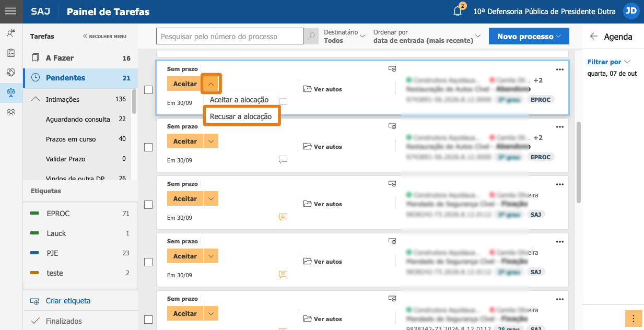Click the process number search field

pyautogui.click(x=230, y=37)
